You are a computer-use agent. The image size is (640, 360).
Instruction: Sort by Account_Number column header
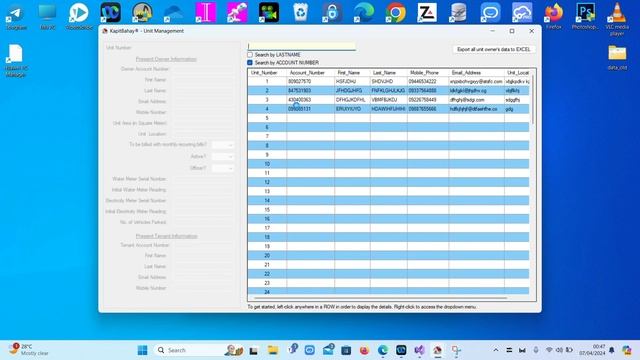[307, 73]
